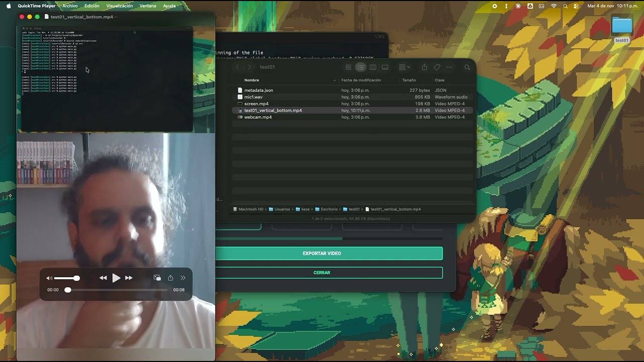644x362 pixels.
Task: Mute audio using the speaker icon
Action: (x=49, y=278)
